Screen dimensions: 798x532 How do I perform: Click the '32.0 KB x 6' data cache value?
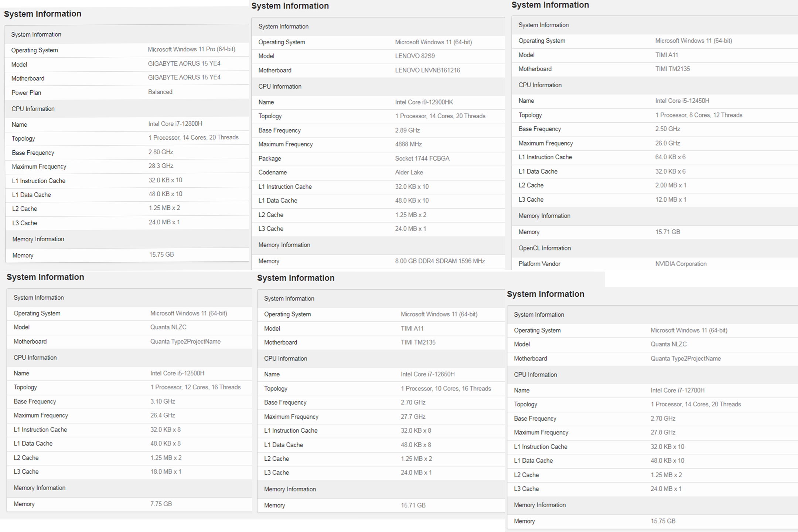(670, 171)
